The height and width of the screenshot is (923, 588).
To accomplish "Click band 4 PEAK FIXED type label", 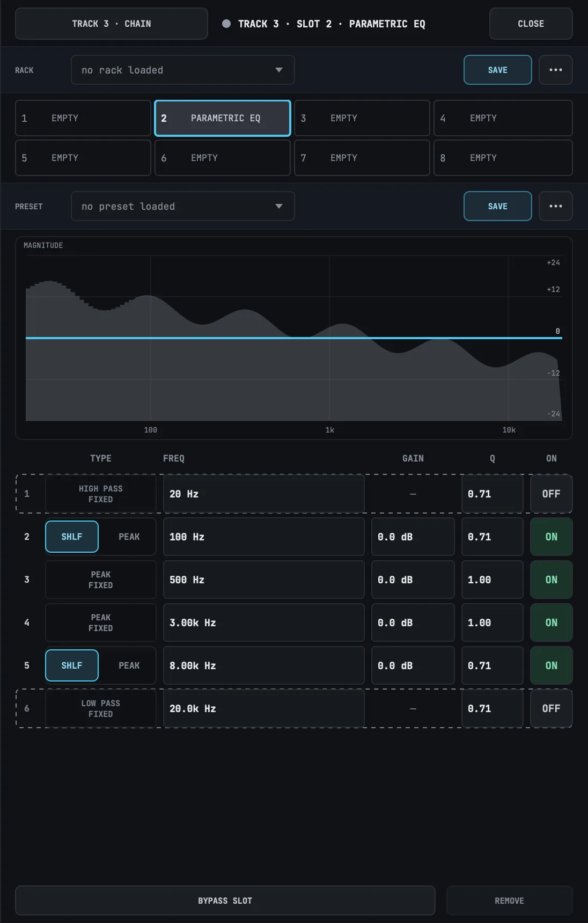I will (x=101, y=622).
